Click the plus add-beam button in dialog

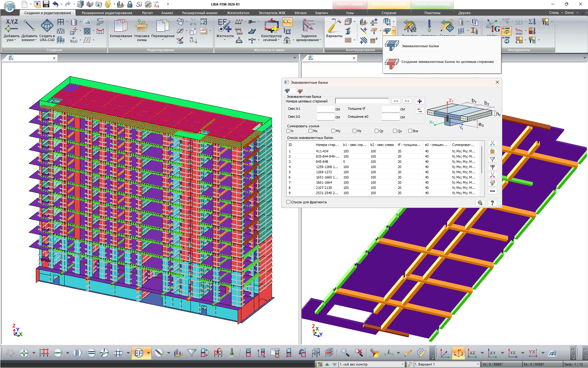(420, 101)
